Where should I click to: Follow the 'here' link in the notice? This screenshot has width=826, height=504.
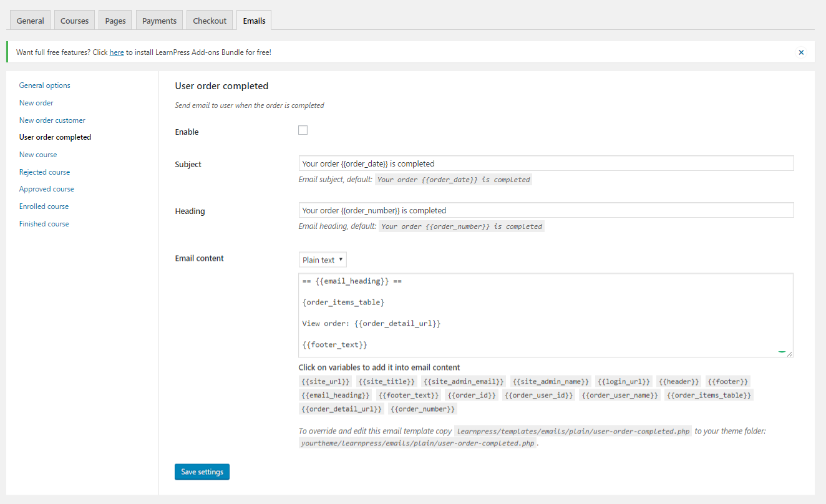coord(117,52)
